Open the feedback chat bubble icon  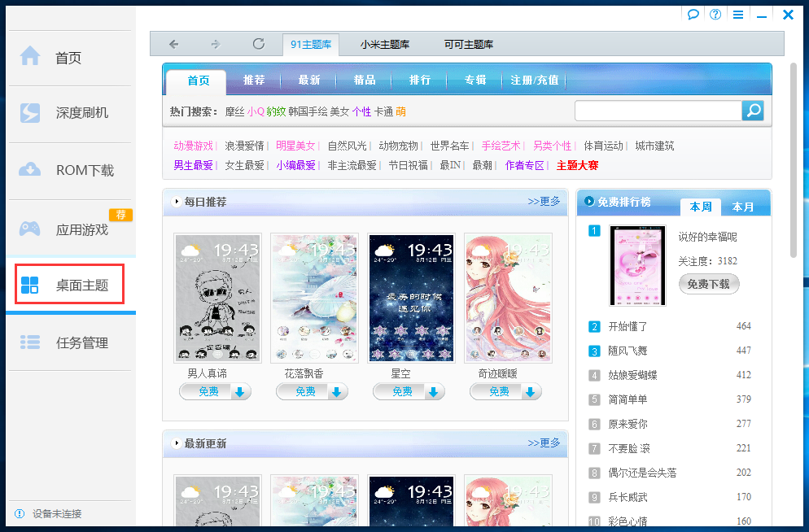693,13
